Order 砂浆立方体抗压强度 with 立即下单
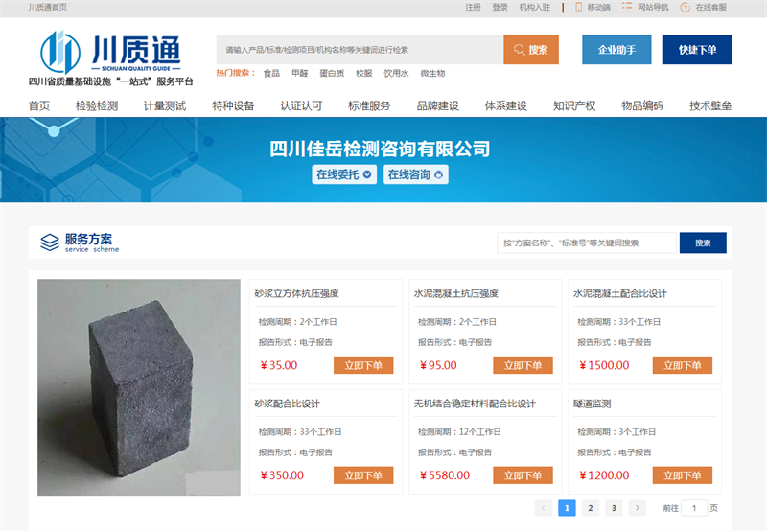 tap(363, 365)
